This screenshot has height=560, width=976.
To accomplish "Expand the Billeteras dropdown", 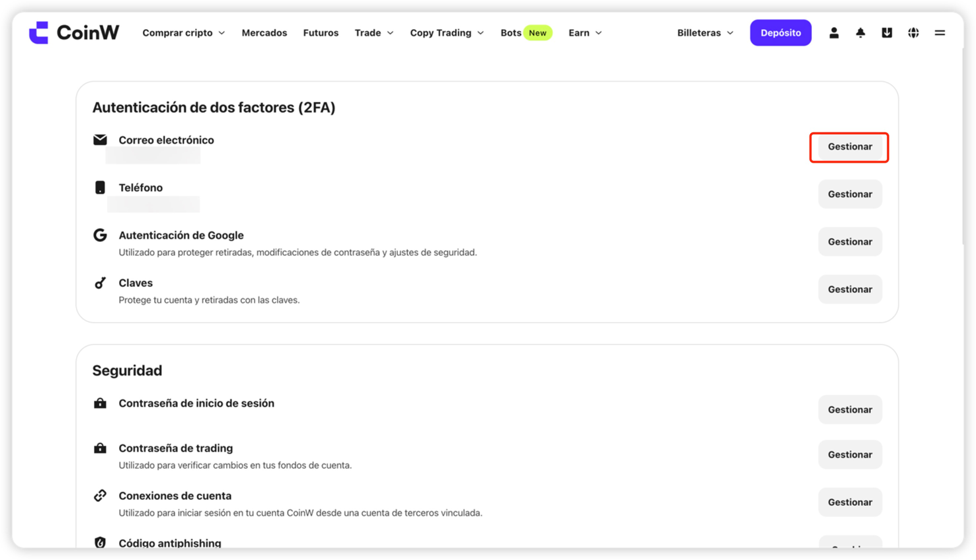I will coord(706,32).
